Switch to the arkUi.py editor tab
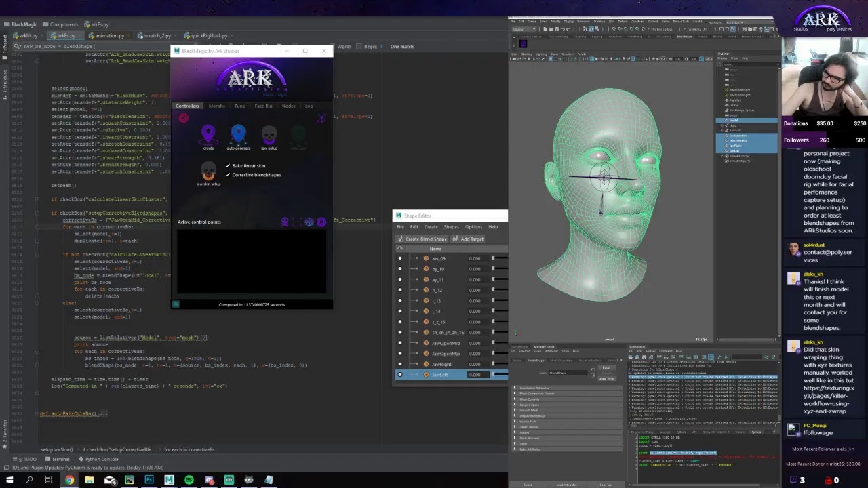The height and width of the screenshot is (488, 868). [27, 35]
